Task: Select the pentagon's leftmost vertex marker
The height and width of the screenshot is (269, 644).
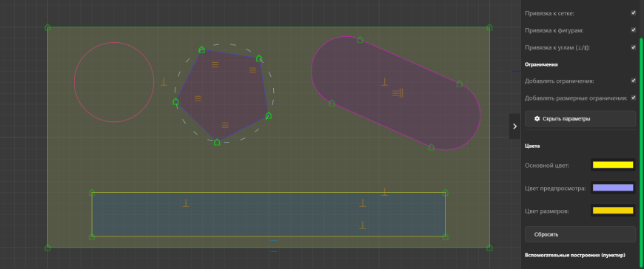Action: [x=175, y=101]
